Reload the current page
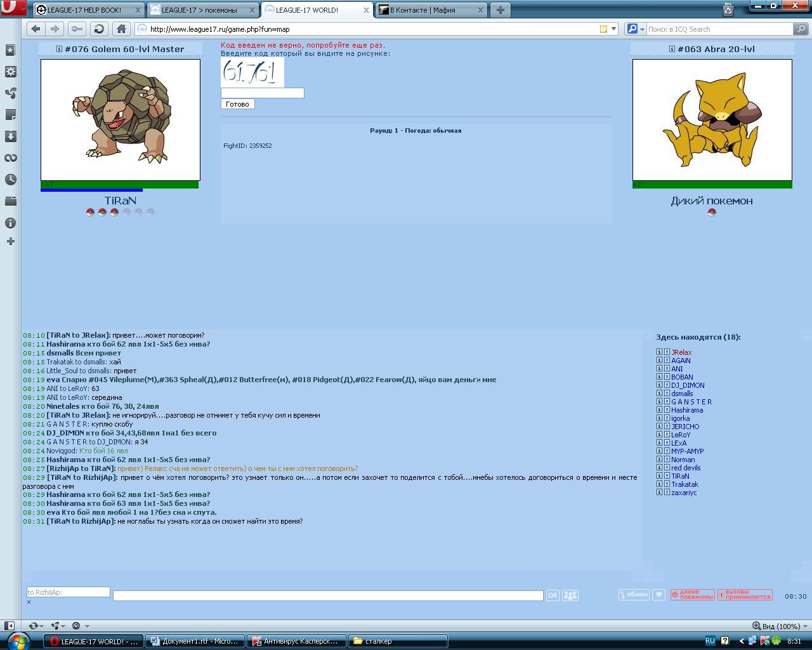 coord(99,29)
